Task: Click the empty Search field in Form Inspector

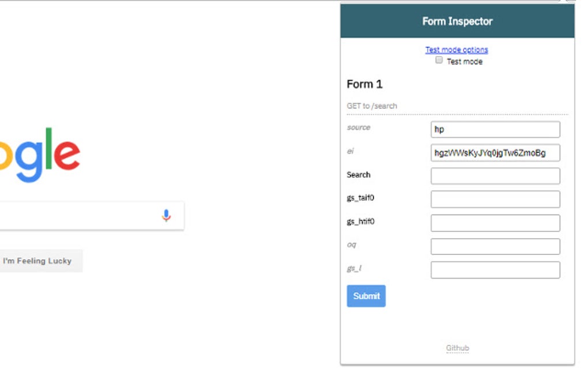Action: [x=495, y=176]
